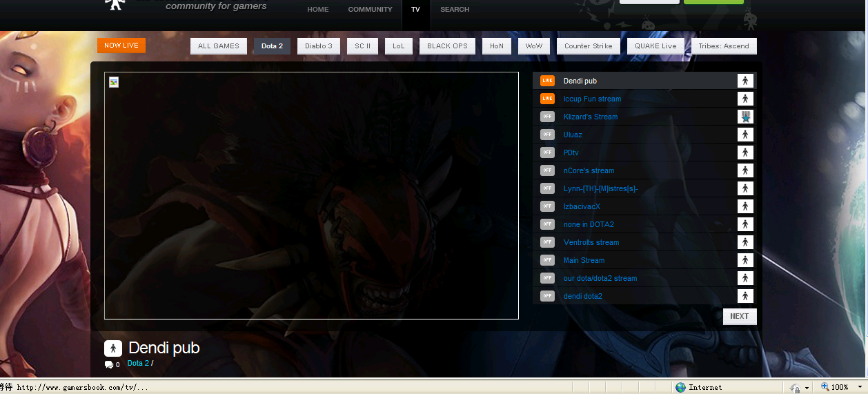Screen dimensions: 868x394
Task: Click avatar icon for nCore's stream
Action: (x=745, y=170)
